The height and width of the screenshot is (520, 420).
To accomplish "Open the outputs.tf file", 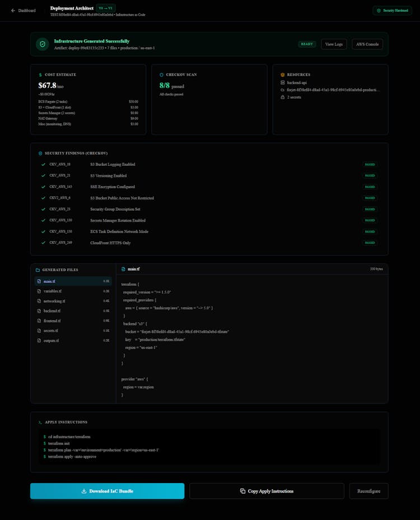I will (51, 341).
